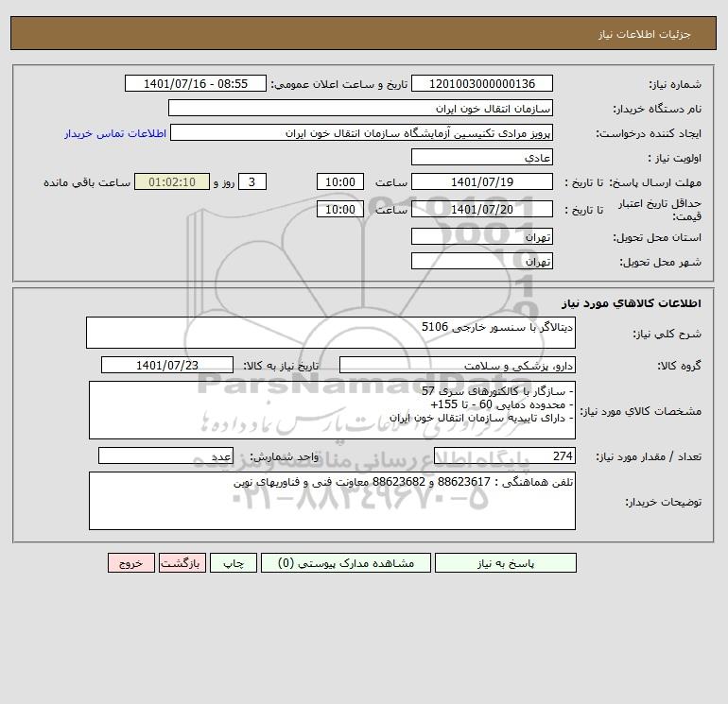Click the اطلاعات کالاهای مورد نیاز section heading
The width and height of the screenshot is (728, 704).
[632, 303]
